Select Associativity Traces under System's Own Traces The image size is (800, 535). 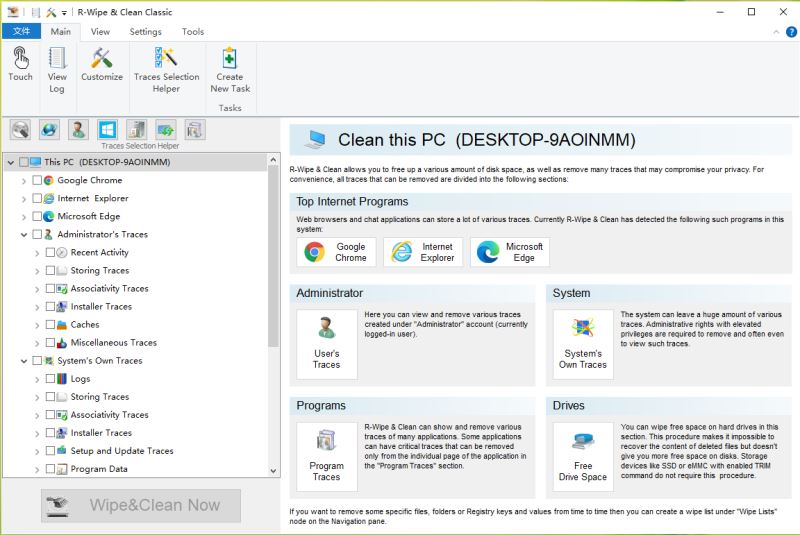109,415
